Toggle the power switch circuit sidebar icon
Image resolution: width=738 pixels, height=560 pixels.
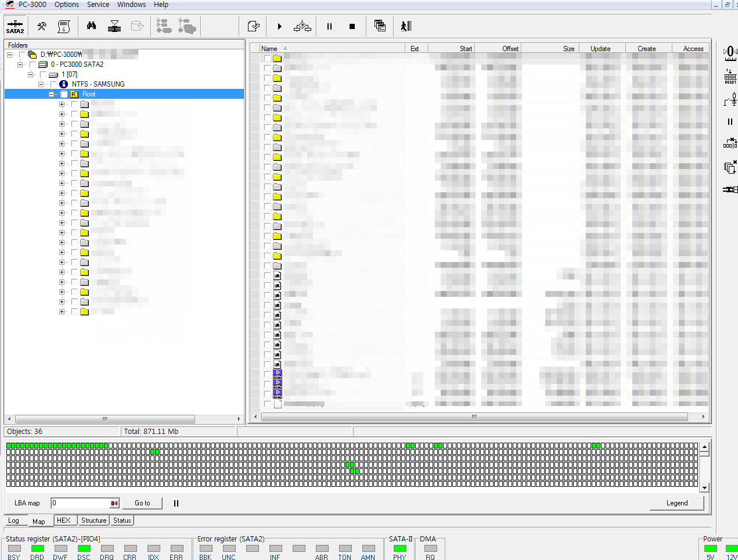(x=730, y=99)
